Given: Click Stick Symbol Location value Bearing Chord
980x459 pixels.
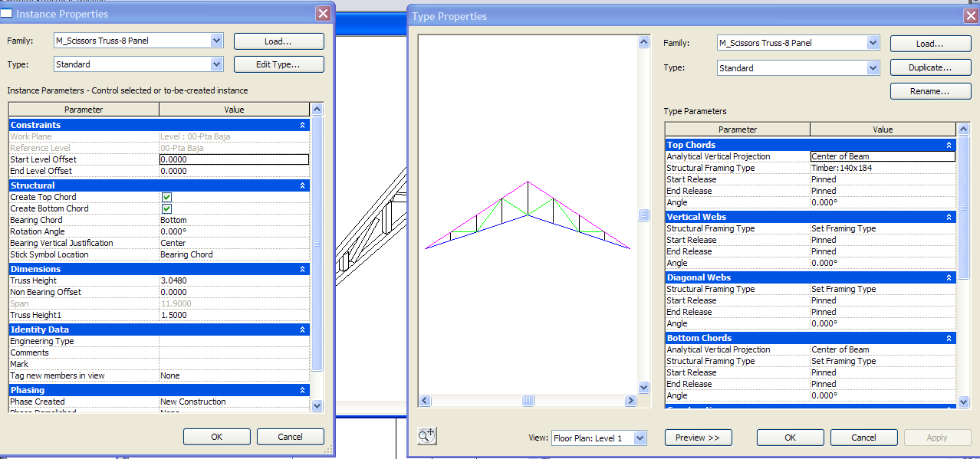Looking at the screenshot, I should point(234,254).
